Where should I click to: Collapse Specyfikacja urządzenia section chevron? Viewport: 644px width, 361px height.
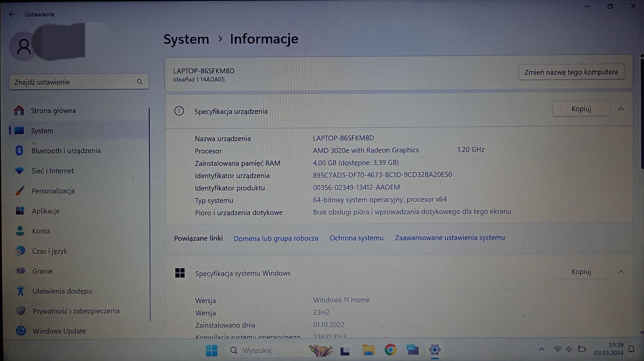point(621,109)
